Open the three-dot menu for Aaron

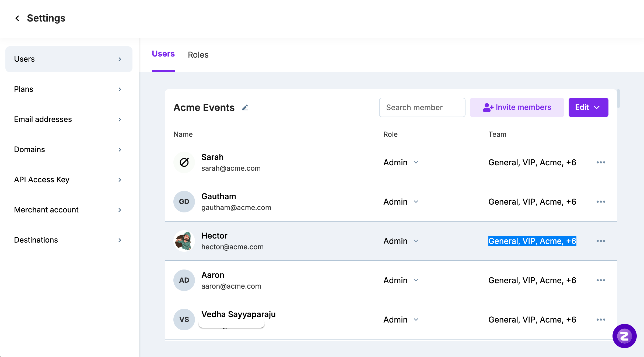(601, 280)
